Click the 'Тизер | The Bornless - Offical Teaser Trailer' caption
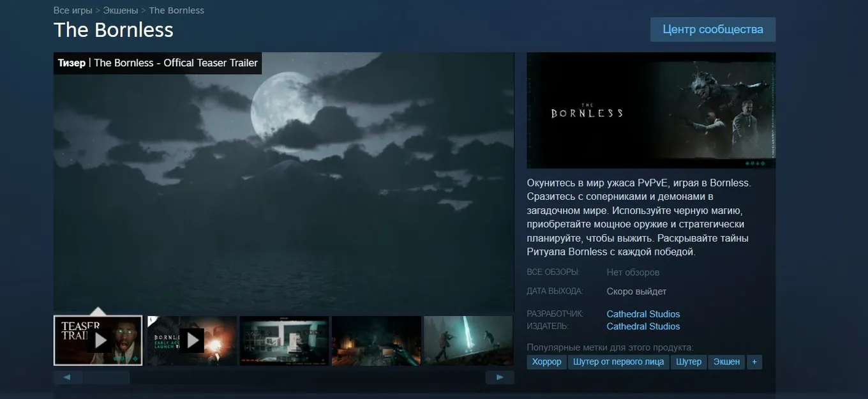Viewport: 868px width, 399px height. click(x=158, y=63)
